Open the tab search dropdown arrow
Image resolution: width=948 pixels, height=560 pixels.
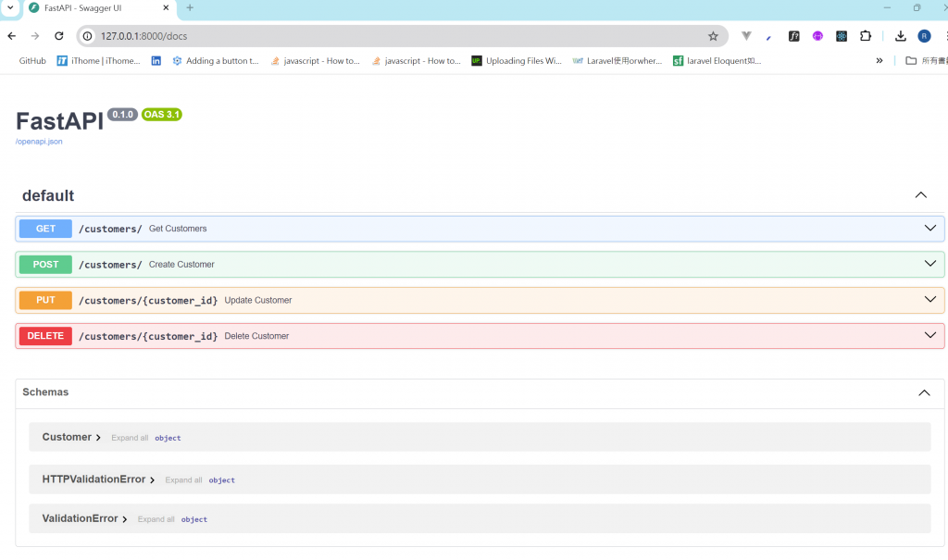(10, 7)
